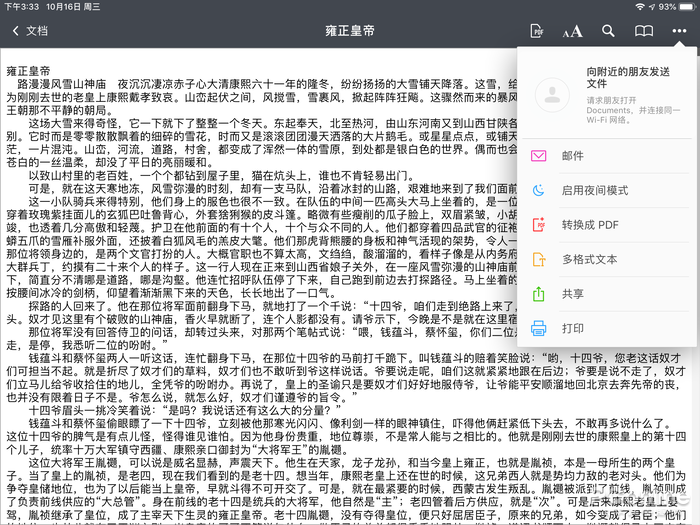Image resolution: width=700 pixels, height=525 pixels.
Task: Tap the PDF convert icon in toolbar
Action: pos(537,31)
